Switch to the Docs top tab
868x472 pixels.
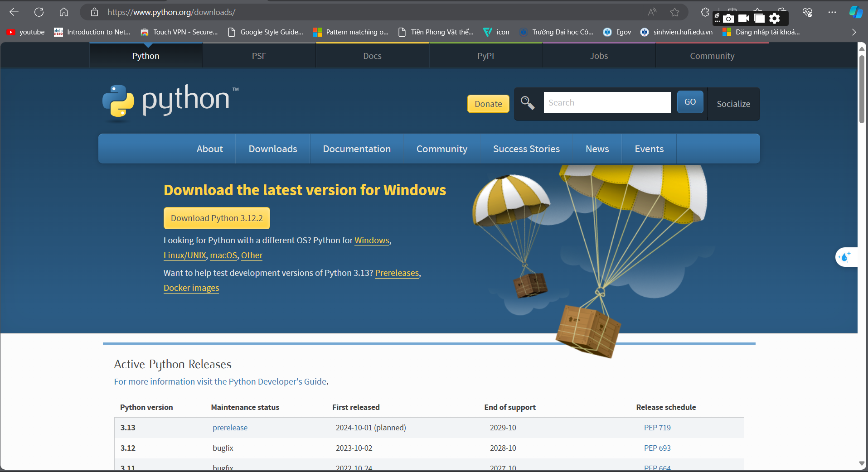point(373,56)
